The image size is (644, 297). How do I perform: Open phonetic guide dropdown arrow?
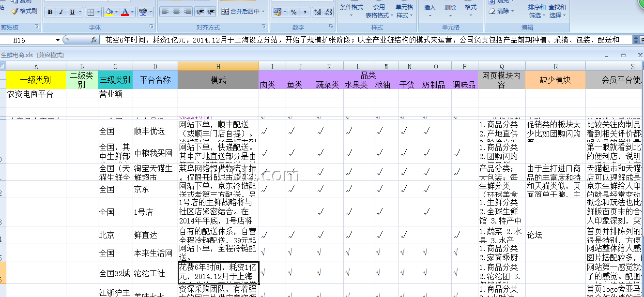pos(151,12)
